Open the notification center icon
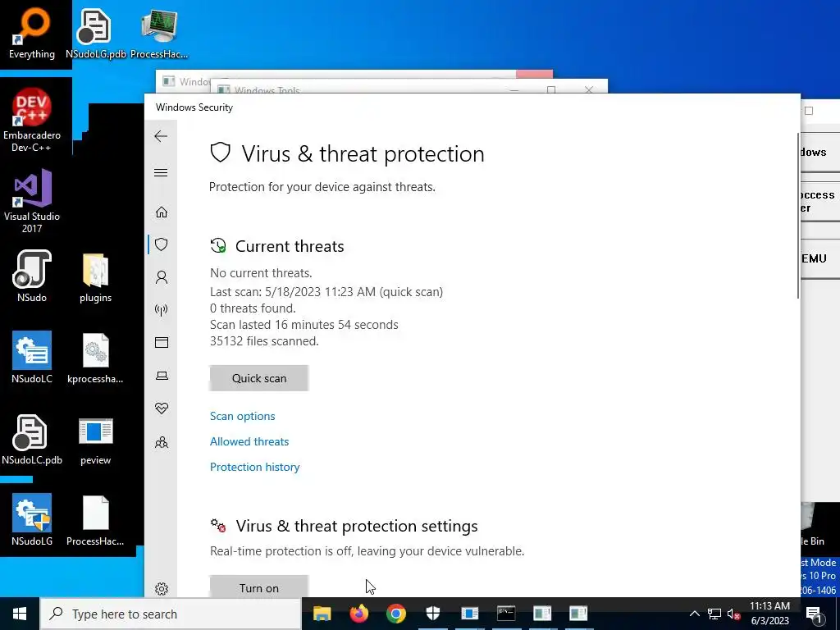 tap(814, 614)
